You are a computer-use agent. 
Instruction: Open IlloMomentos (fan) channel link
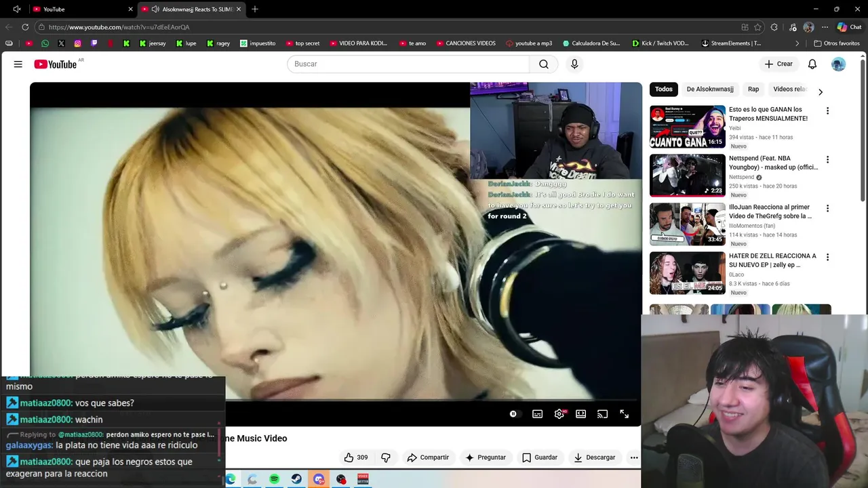tap(752, 226)
